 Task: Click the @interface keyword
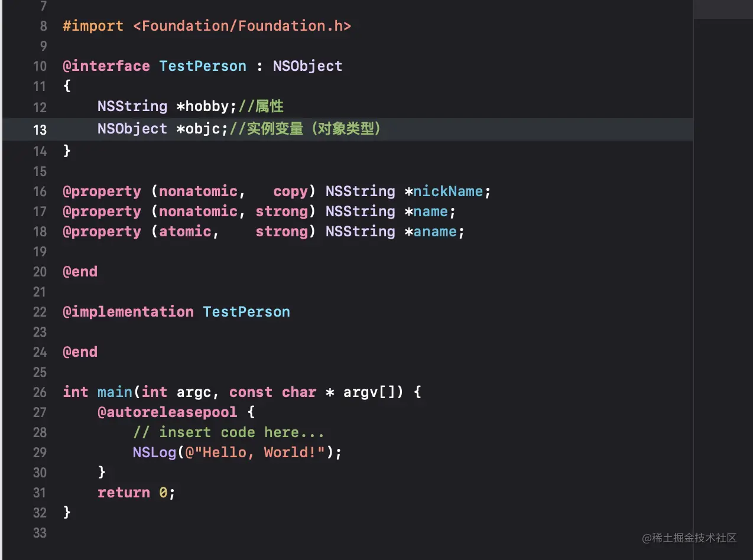coord(106,66)
